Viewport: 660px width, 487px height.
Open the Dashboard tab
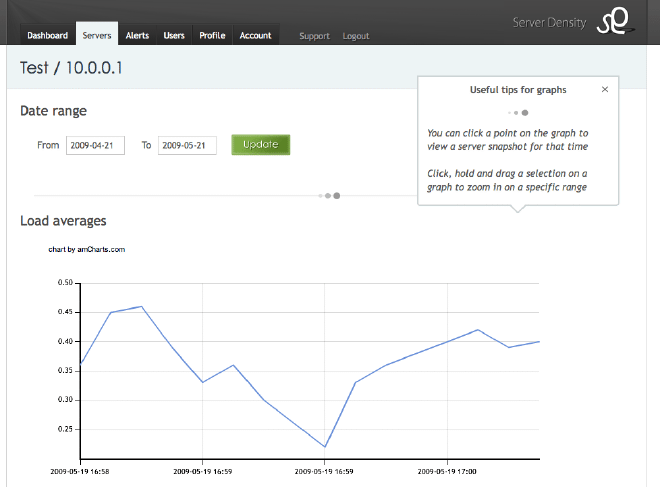[x=48, y=35]
